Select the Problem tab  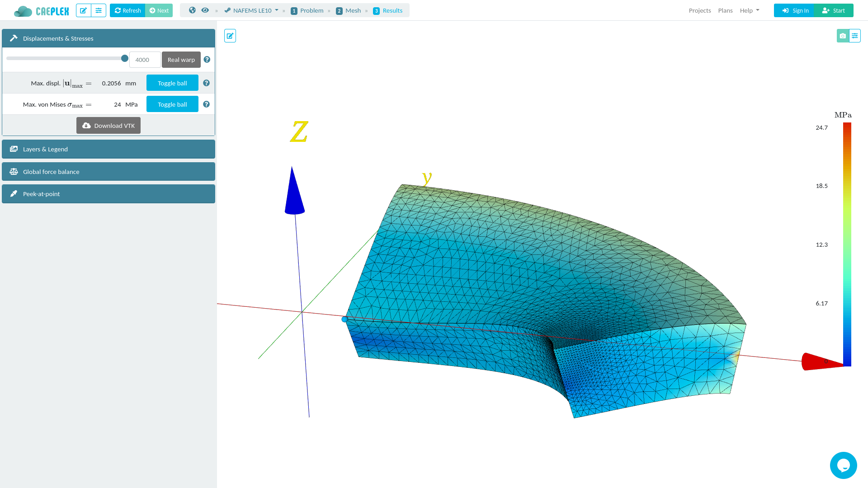(307, 10)
